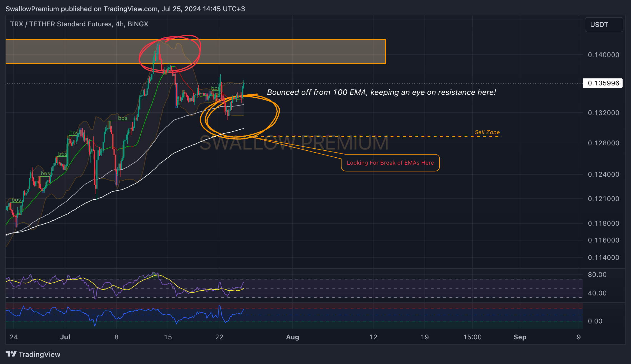Image resolution: width=631 pixels, height=364 pixels.
Task: Click the 0.128000 price axis label
Action: pos(604,143)
